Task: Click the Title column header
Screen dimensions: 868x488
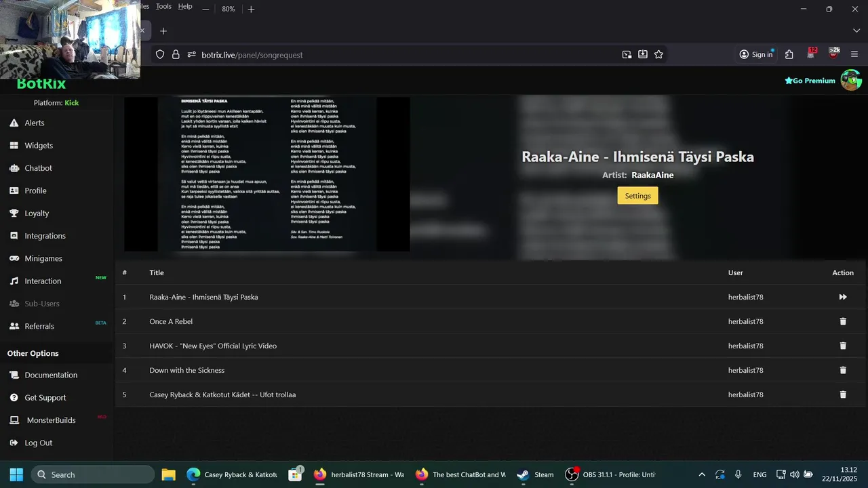Action: 157,272
